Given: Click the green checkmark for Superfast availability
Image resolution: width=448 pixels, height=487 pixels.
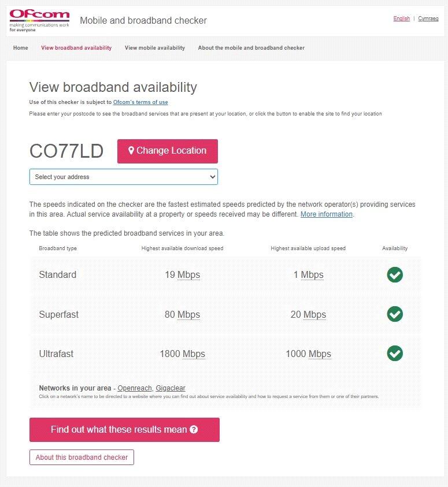Looking at the screenshot, I should point(394,315).
